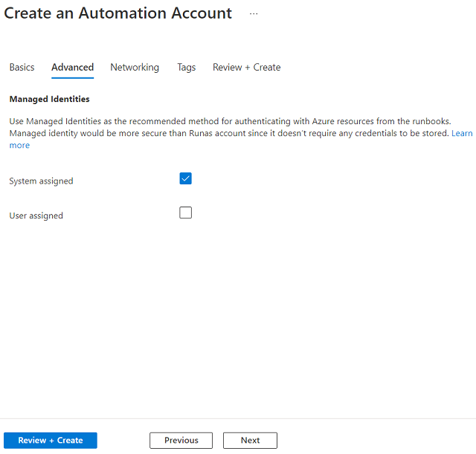
Task: Click the Previous button
Action: point(181,440)
